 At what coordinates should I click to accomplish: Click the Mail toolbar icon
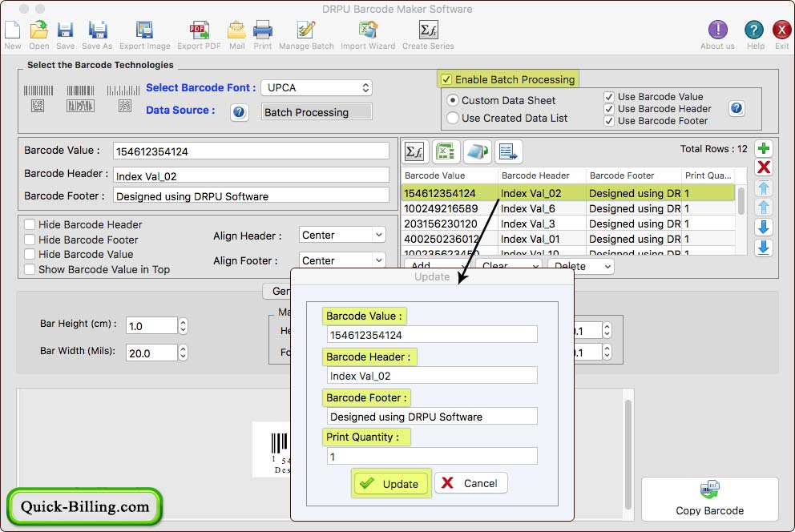pos(236,30)
